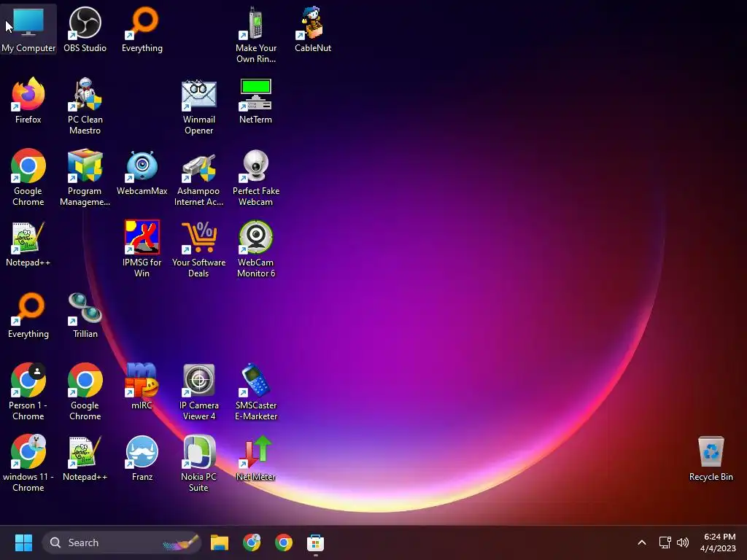Select the Nokia PC Suite icon
The height and width of the screenshot is (560, 747).
coord(198,463)
